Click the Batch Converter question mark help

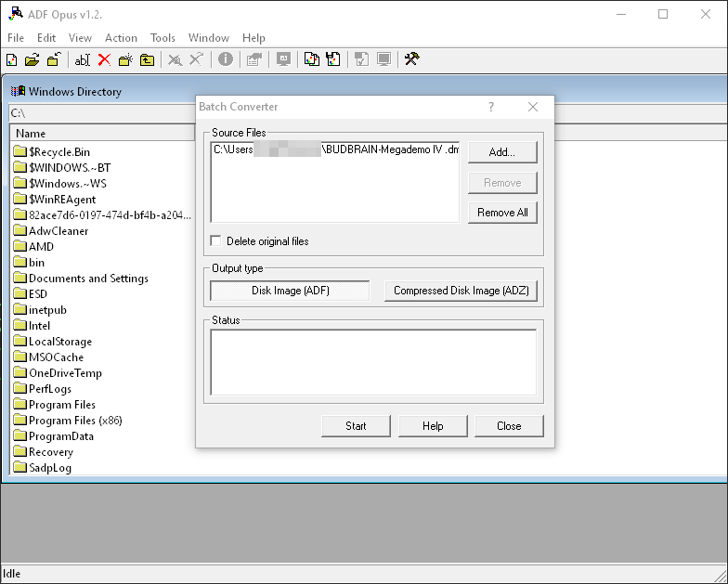pyautogui.click(x=490, y=107)
